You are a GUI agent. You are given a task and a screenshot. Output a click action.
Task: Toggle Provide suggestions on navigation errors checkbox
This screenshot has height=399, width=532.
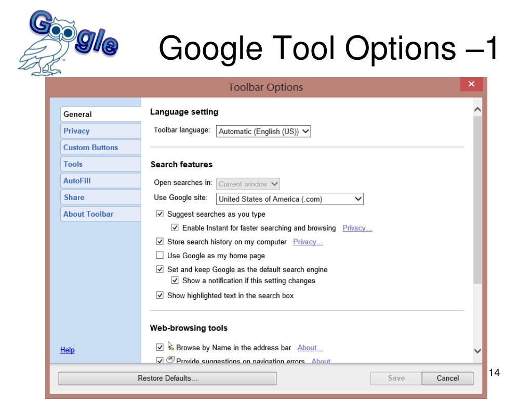(x=160, y=361)
